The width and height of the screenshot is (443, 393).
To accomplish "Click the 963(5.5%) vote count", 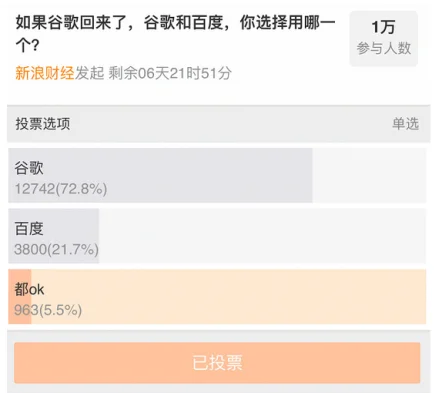I will 48,310.
